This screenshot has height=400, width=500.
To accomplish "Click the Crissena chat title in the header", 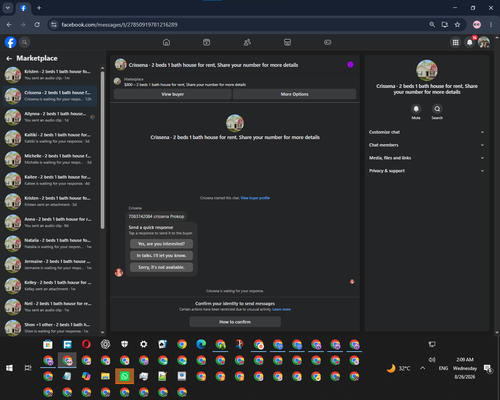I will [213, 65].
